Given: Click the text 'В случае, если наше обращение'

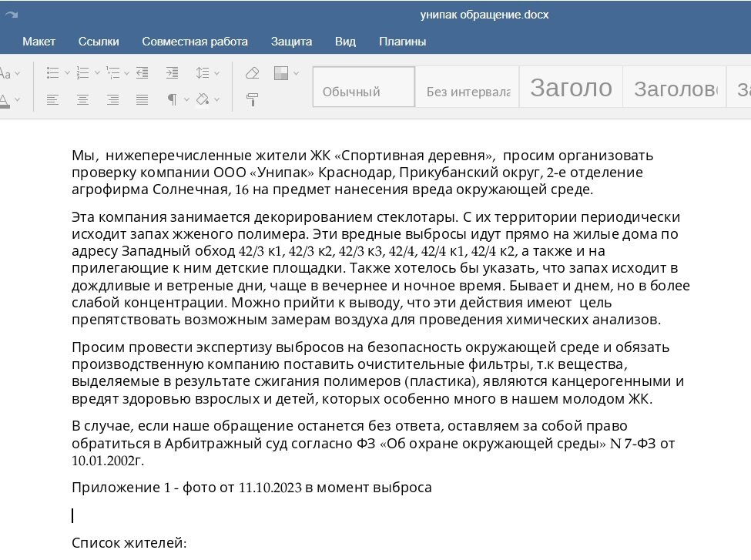Looking at the screenshot, I should (191, 426).
